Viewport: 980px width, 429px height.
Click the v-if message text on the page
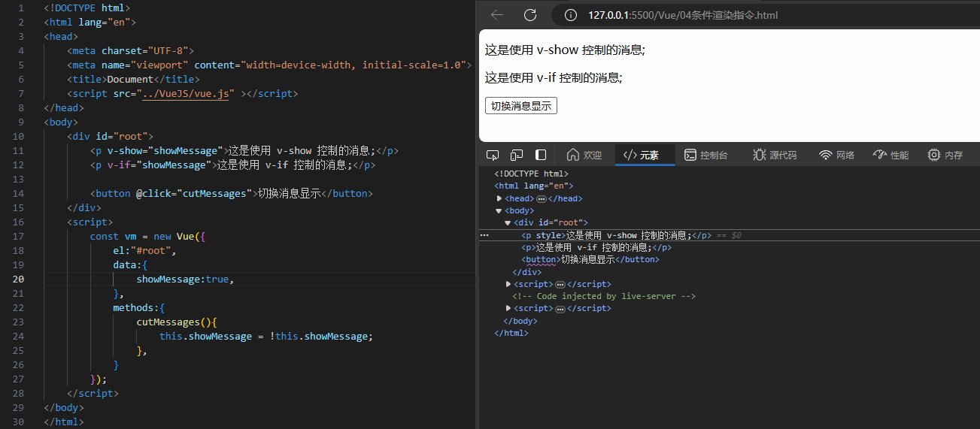[554, 77]
